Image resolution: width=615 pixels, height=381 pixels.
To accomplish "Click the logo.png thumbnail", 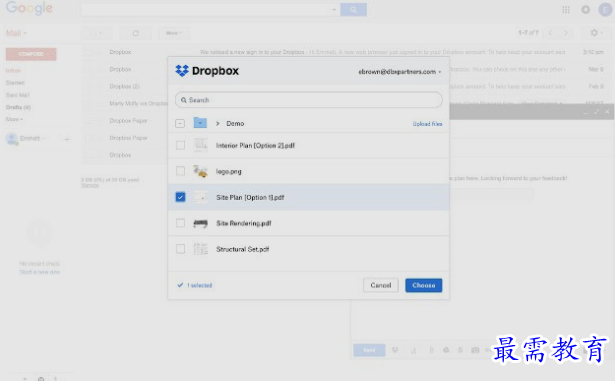I will coord(200,171).
